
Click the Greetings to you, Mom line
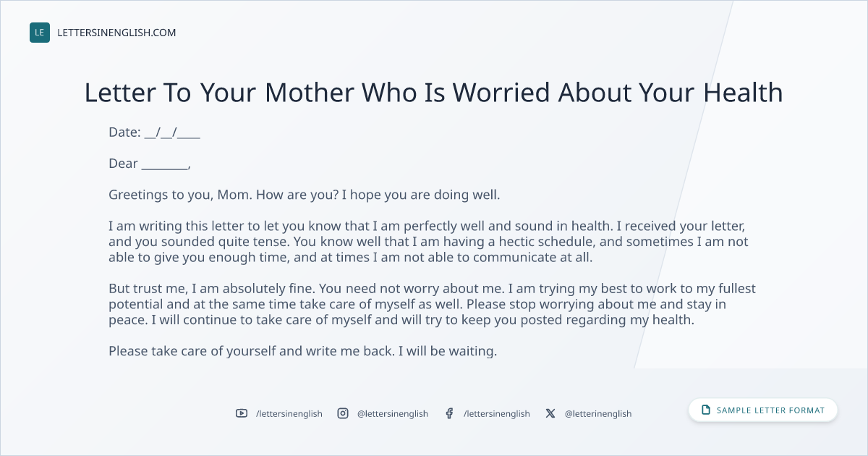(305, 195)
